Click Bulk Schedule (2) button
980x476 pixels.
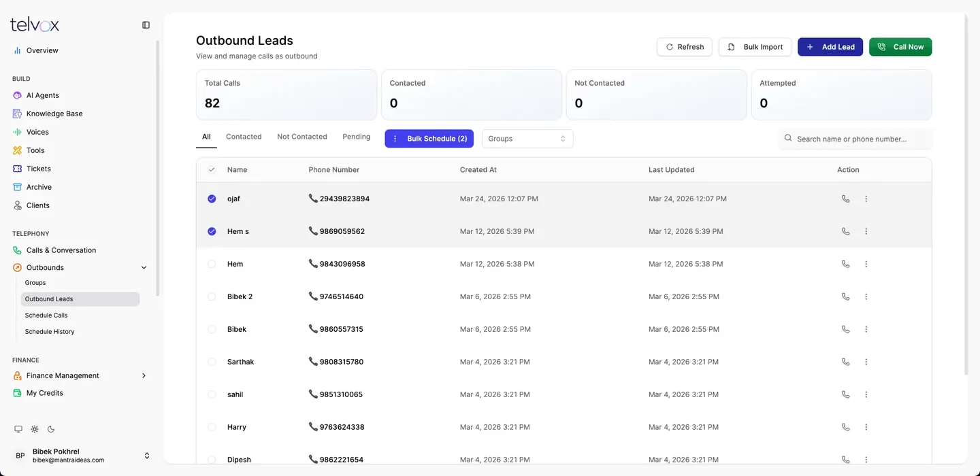click(429, 139)
